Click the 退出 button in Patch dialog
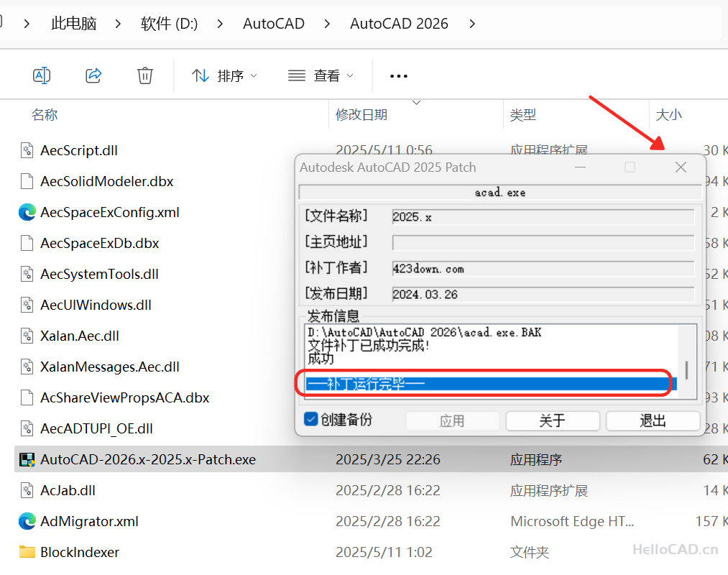Image resolution: width=728 pixels, height=575 pixels. [653, 420]
